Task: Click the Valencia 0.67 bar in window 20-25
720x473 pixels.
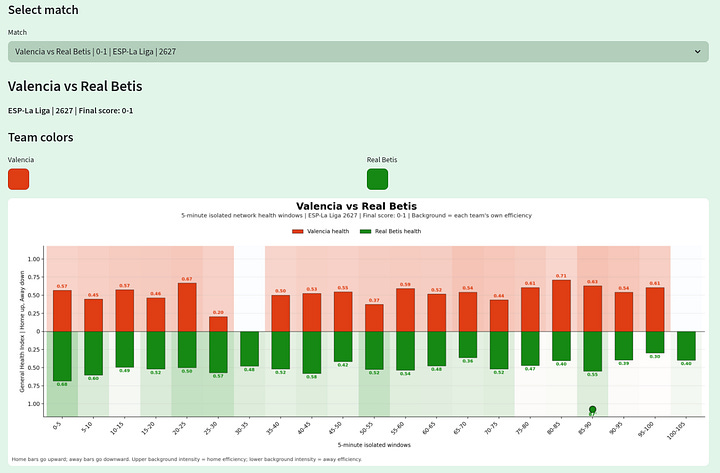Action: click(187, 307)
